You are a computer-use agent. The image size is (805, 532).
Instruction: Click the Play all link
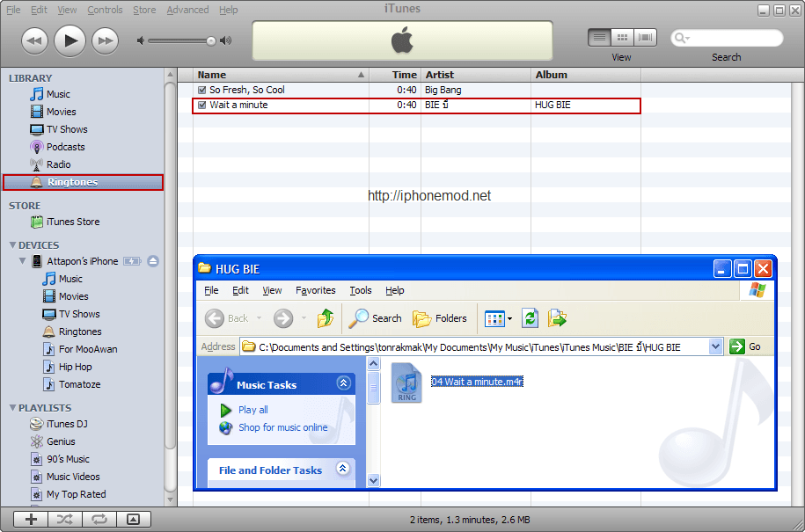tap(253, 410)
